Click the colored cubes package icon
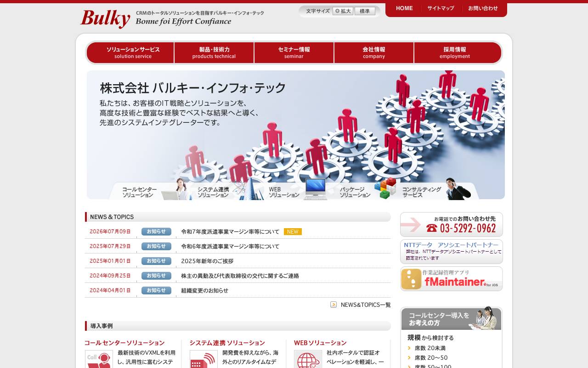 click(x=385, y=188)
